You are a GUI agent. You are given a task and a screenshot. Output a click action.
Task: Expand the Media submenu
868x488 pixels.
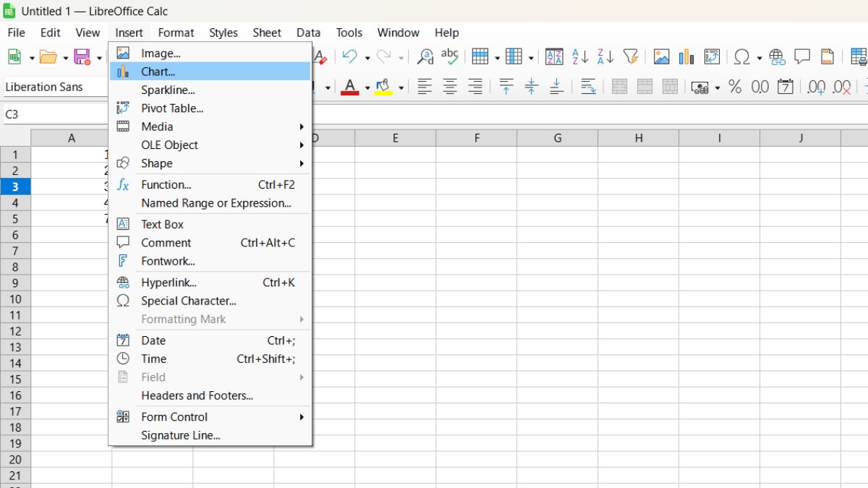pos(302,127)
